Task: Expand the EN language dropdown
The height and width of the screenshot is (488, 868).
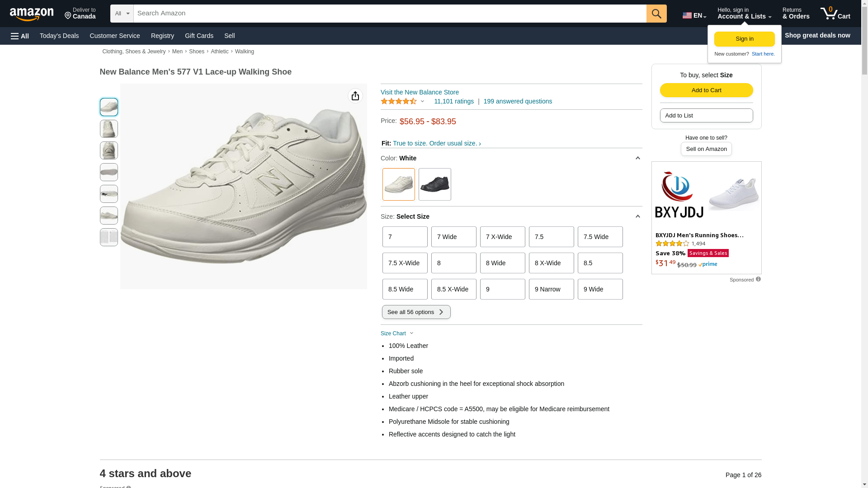Action: 694,15
